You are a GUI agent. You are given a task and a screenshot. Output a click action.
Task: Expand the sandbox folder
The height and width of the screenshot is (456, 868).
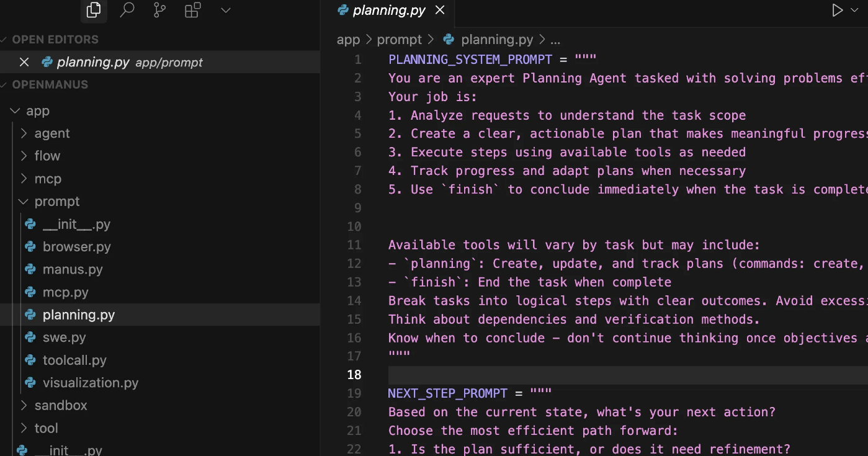click(x=61, y=405)
